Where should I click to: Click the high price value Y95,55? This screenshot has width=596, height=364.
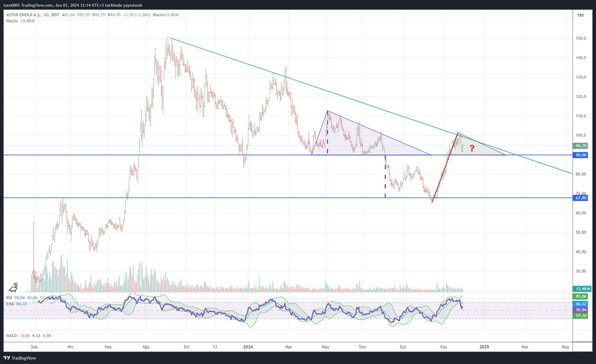(x=83, y=15)
